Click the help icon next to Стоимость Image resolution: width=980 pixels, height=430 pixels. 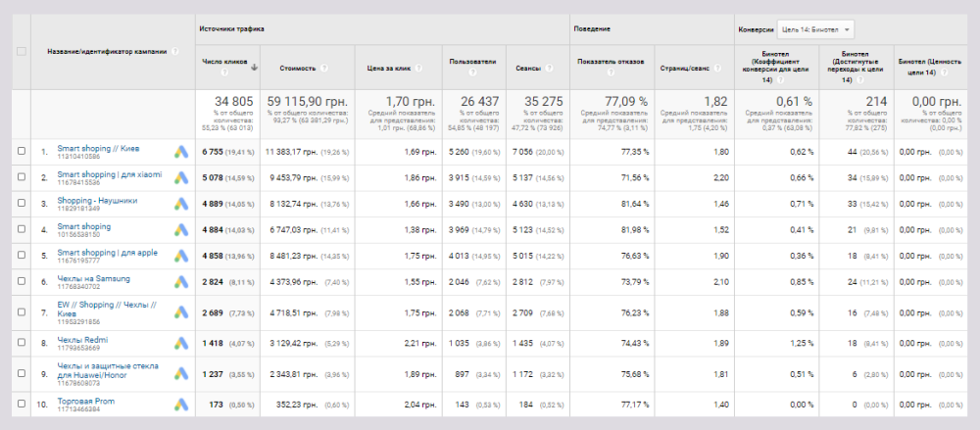click(x=323, y=69)
